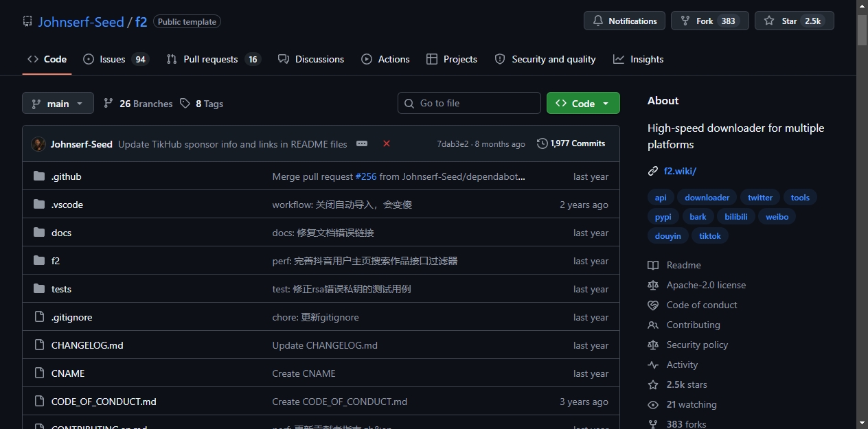Open the Security and quality tab
The height and width of the screenshot is (429, 868).
tap(545, 59)
